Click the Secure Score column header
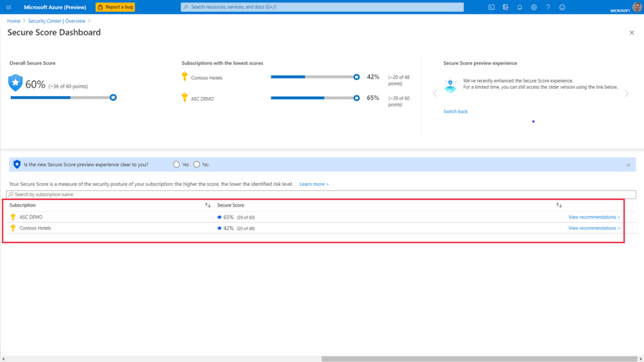 point(230,205)
